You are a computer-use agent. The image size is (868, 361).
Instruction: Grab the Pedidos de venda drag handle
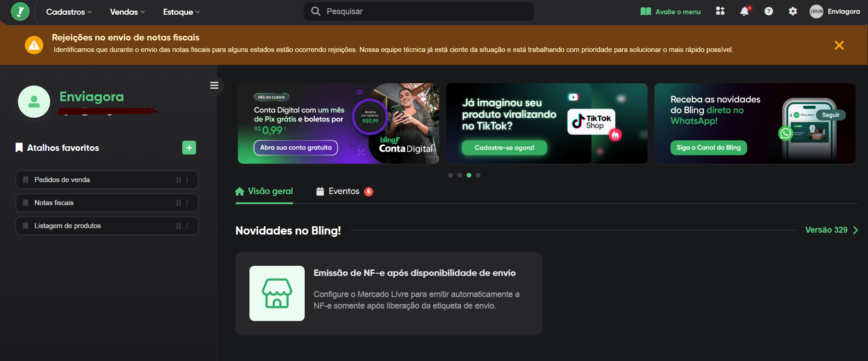click(179, 180)
